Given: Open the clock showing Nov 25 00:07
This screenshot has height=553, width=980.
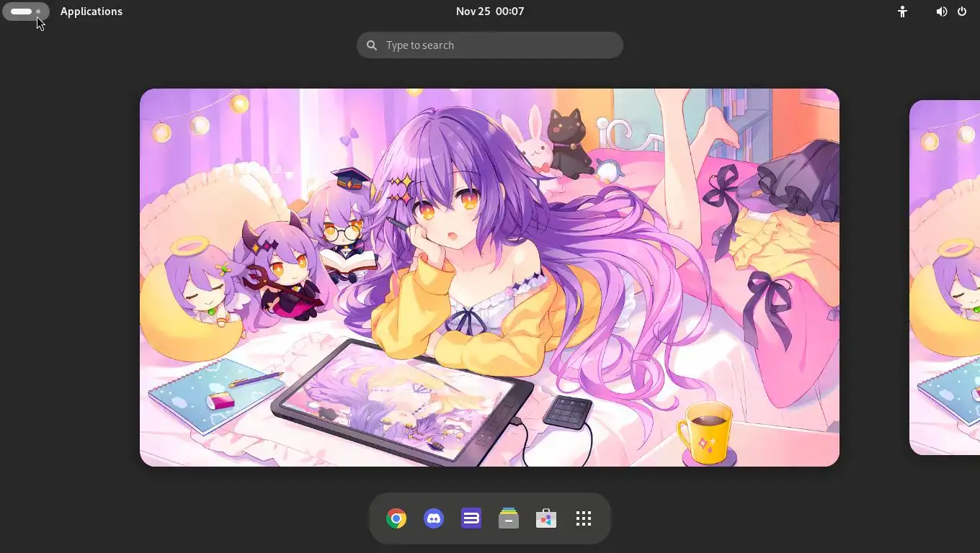Looking at the screenshot, I should [490, 12].
